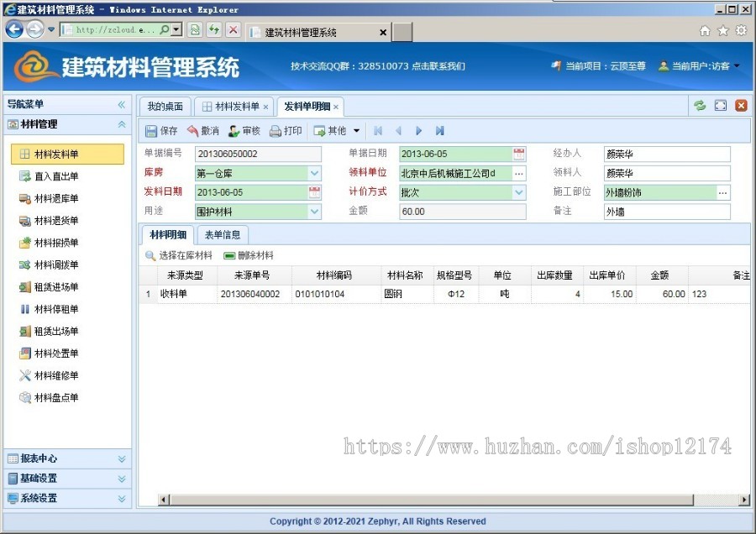Open the calendar picker for 发料日期

click(315, 191)
